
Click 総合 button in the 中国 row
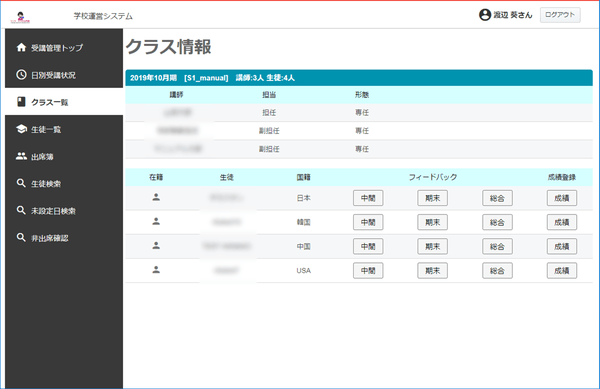pyautogui.click(x=497, y=246)
